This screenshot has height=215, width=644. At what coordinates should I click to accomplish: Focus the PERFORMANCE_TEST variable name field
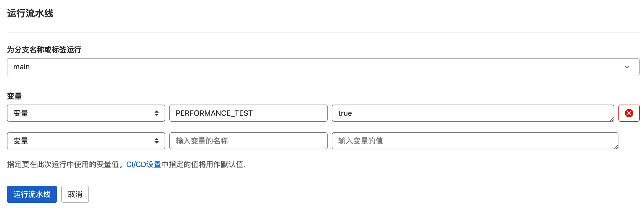248,113
